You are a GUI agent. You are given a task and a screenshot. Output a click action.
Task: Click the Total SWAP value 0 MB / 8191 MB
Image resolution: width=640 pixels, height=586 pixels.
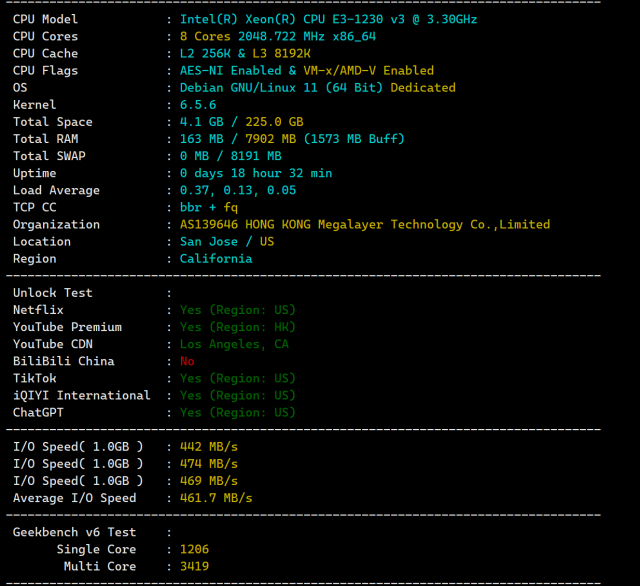point(231,156)
